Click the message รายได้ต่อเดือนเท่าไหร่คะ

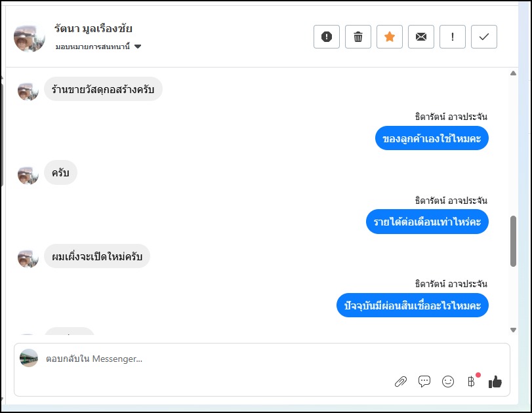(427, 222)
